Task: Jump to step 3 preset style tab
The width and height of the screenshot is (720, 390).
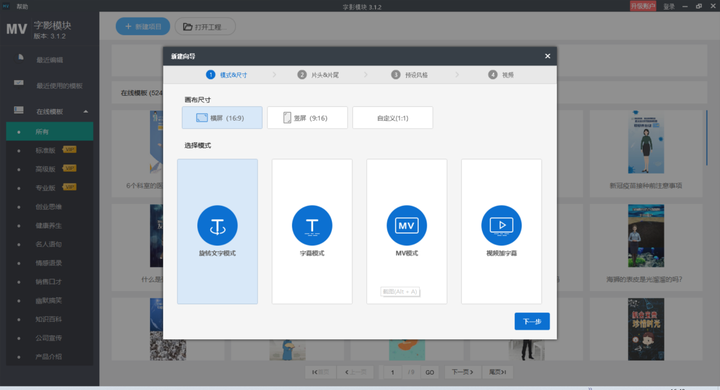Action: pos(410,75)
